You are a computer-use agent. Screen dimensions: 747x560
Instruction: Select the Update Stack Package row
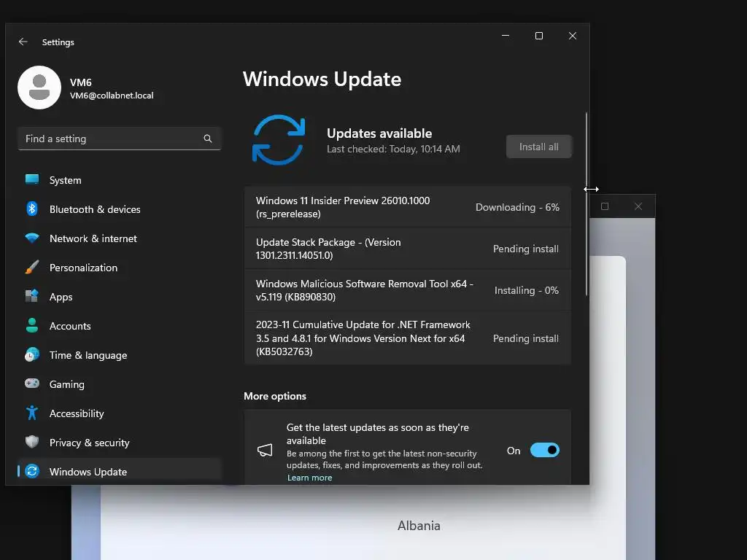(x=408, y=249)
